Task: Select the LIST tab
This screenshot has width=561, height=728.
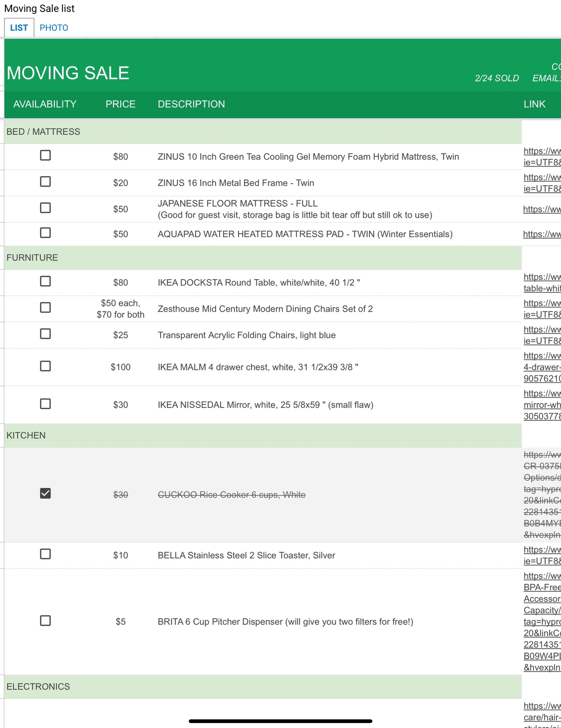Action: [x=19, y=28]
